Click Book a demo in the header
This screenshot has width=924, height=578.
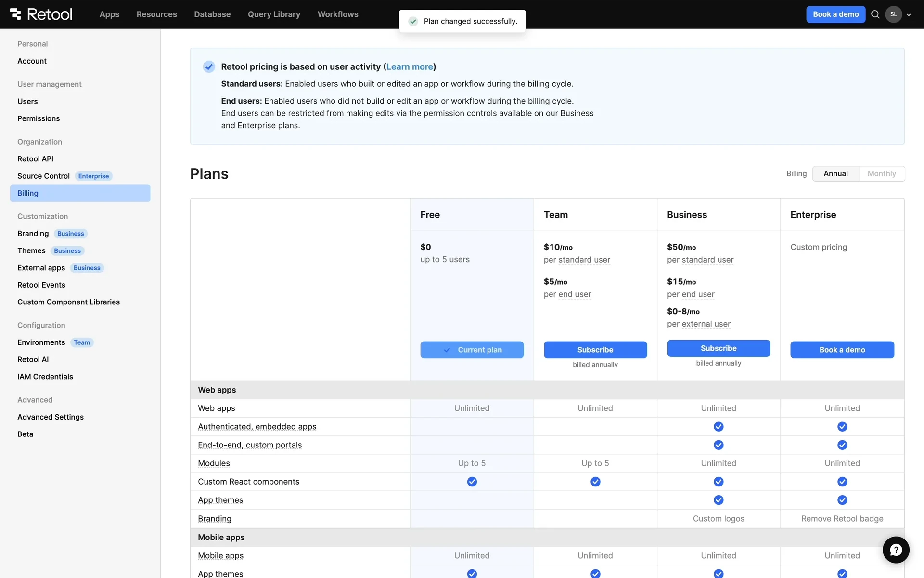(835, 14)
